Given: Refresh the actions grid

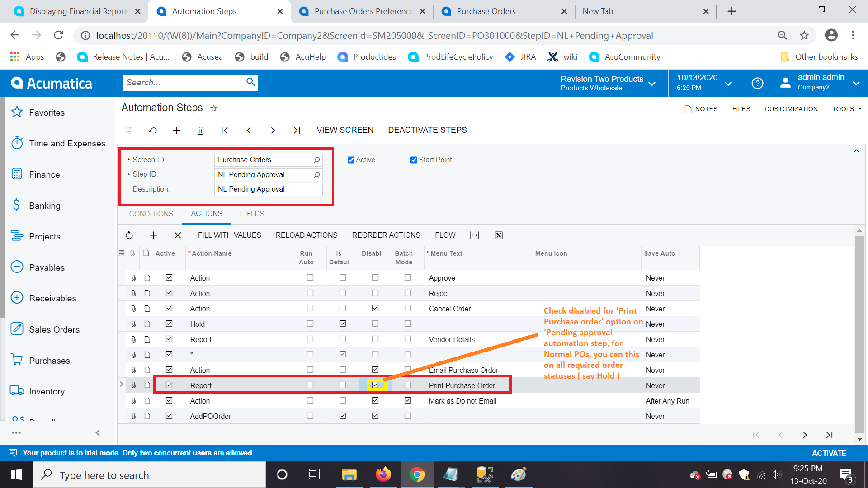Looking at the screenshot, I should point(129,235).
